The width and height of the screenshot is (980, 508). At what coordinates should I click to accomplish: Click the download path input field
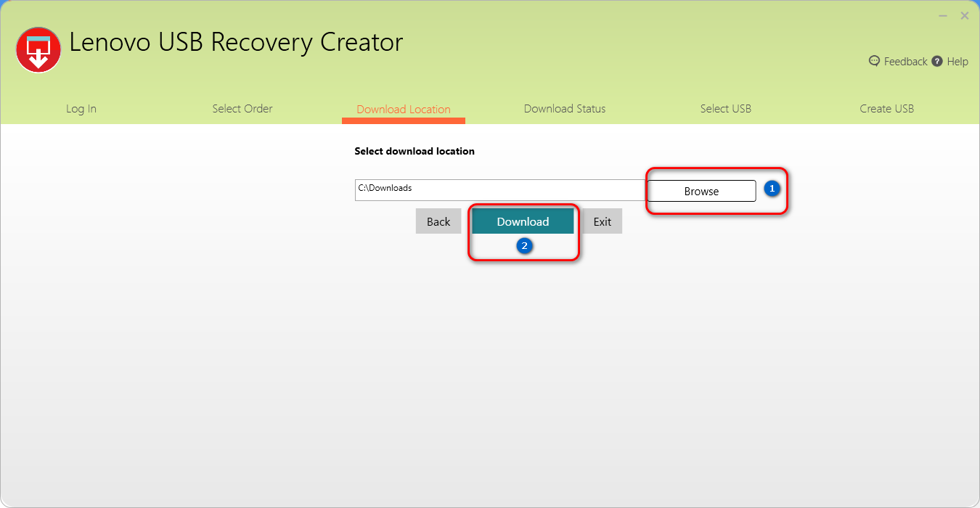pyautogui.click(x=500, y=190)
